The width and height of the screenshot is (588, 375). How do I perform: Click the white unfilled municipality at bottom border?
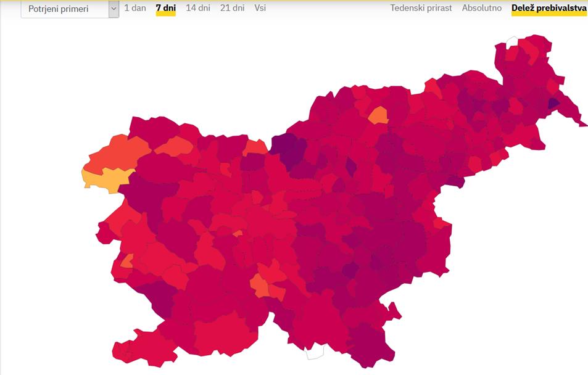(x=314, y=352)
